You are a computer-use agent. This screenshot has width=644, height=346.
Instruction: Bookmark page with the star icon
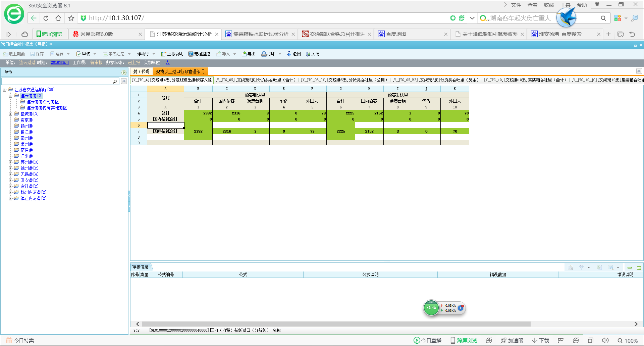pos(71,18)
